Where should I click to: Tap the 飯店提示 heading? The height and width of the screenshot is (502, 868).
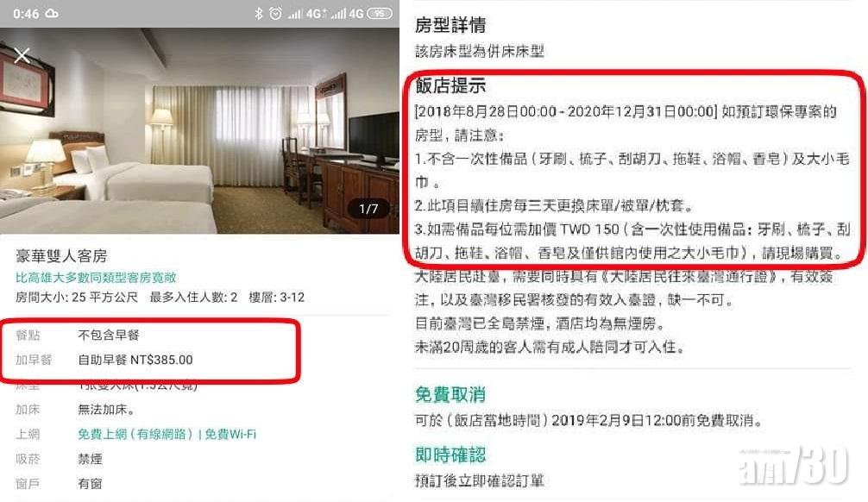(x=450, y=85)
